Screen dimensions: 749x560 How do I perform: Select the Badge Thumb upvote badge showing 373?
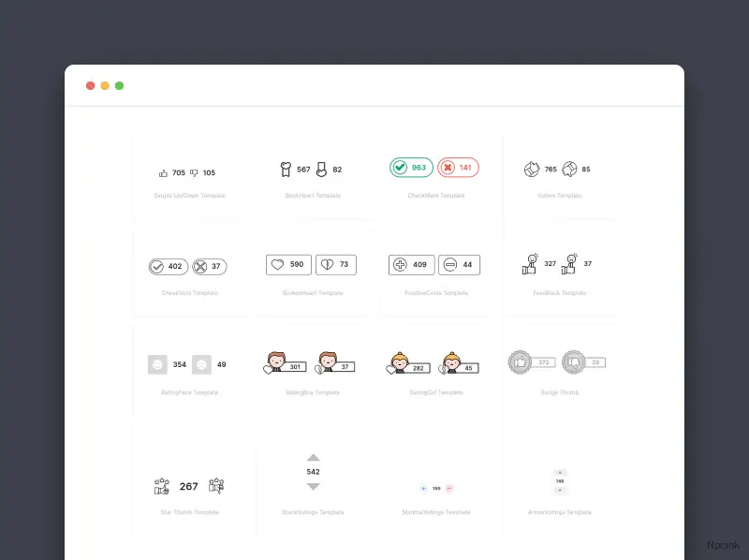(521, 361)
